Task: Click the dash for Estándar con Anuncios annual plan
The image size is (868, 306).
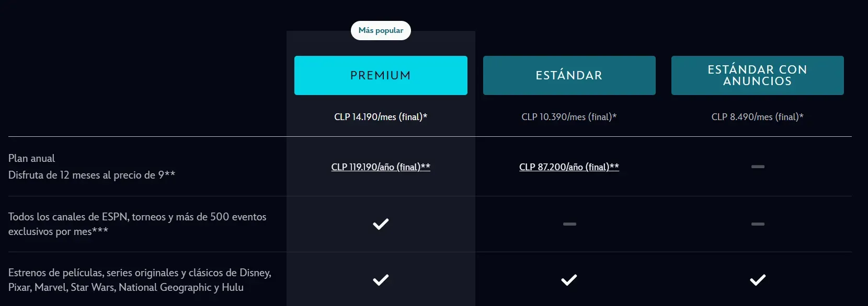Action: 757,167
